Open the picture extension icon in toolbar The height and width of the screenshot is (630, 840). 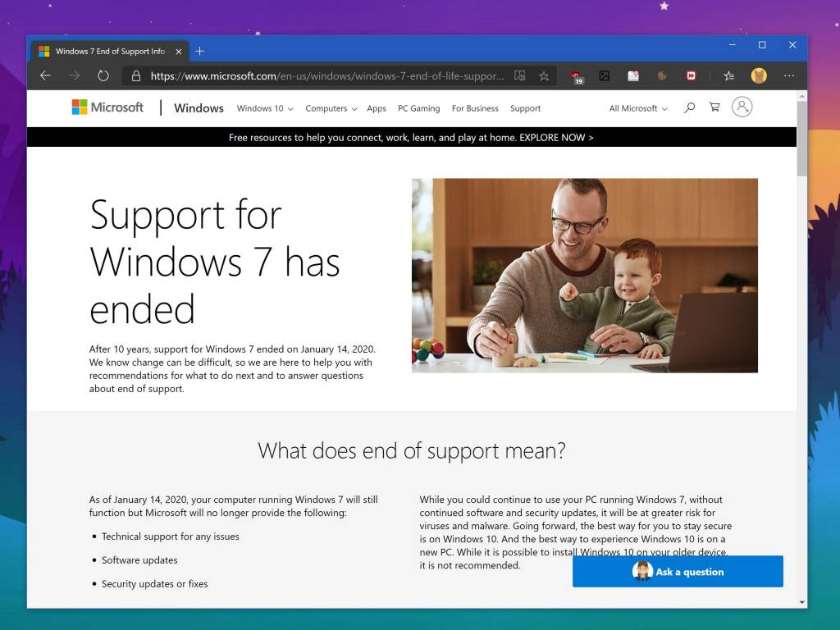(605, 75)
